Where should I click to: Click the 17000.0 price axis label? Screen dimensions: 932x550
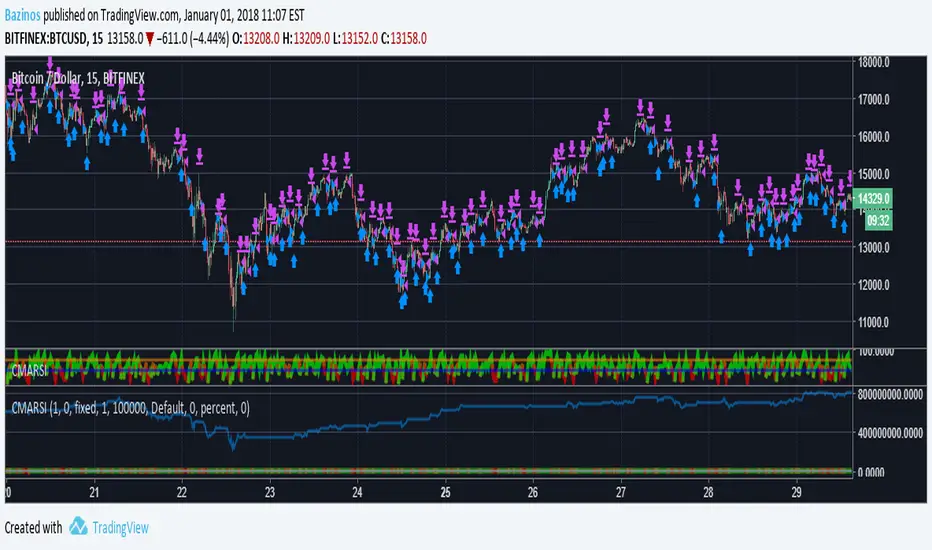[x=873, y=99]
